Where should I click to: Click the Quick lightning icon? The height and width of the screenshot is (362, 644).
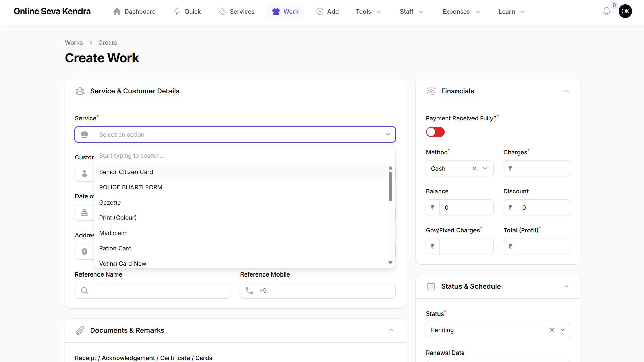(x=177, y=12)
